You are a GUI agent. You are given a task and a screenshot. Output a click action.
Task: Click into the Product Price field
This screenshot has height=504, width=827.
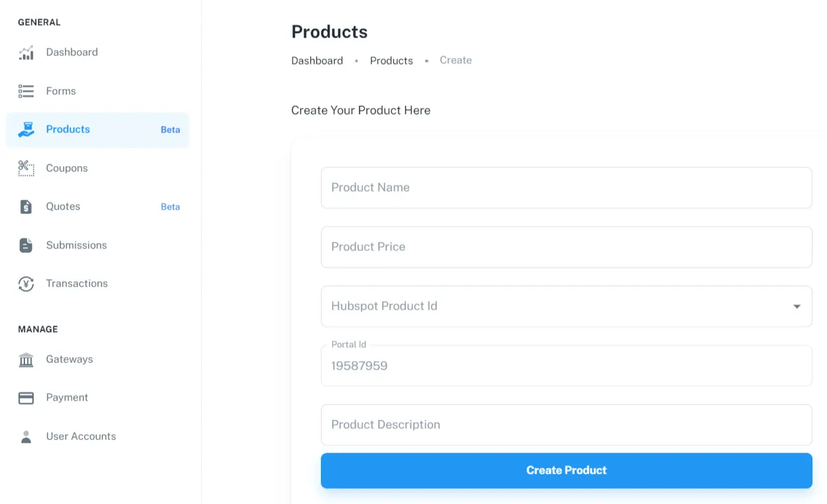pyautogui.click(x=566, y=247)
